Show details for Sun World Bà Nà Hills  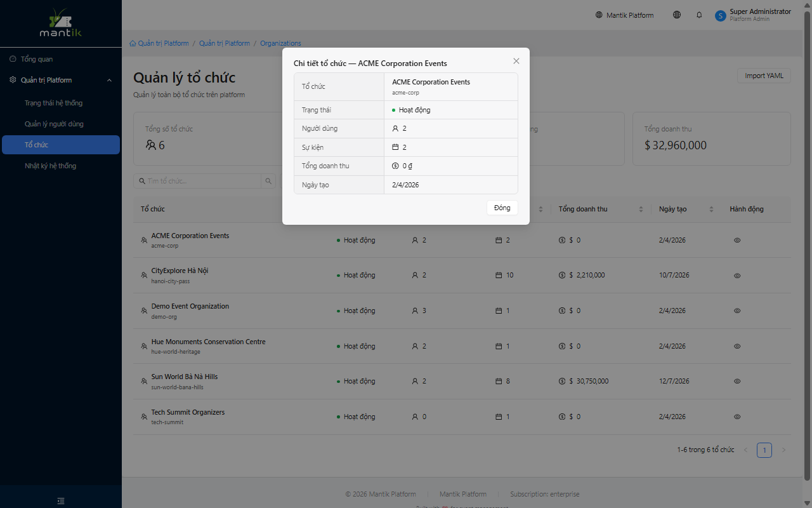click(x=737, y=382)
